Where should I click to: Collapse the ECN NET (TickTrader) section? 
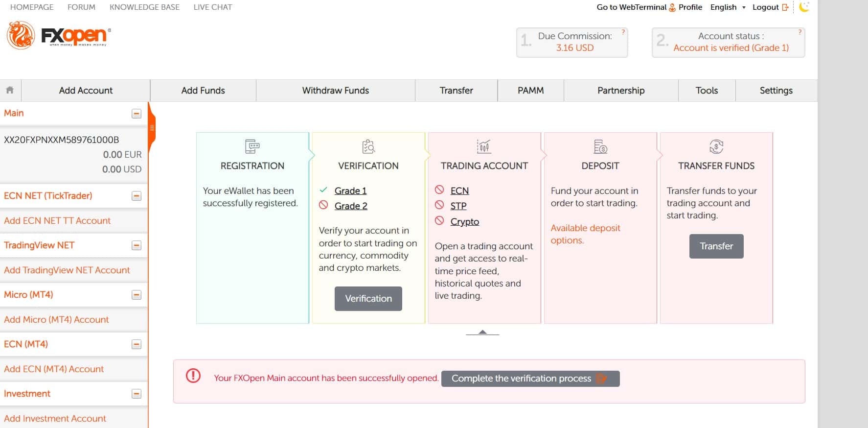point(137,196)
